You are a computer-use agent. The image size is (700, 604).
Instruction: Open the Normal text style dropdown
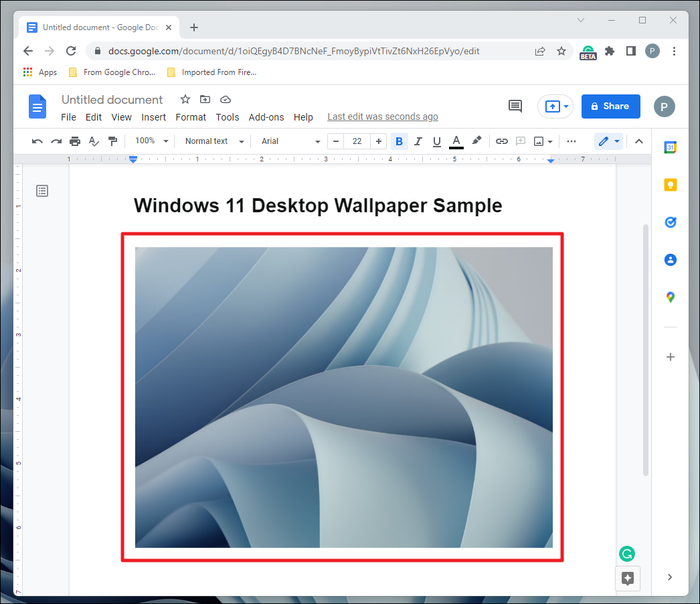point(214,141)
